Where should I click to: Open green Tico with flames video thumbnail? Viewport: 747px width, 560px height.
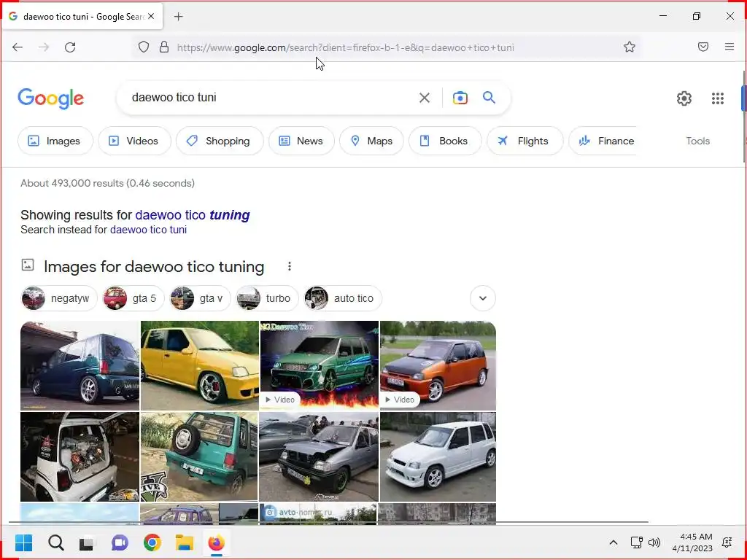pos(320,366)
